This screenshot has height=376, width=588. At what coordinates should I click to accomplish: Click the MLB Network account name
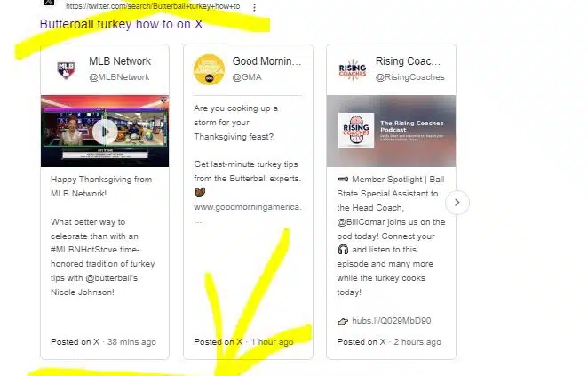coord(120,61)
